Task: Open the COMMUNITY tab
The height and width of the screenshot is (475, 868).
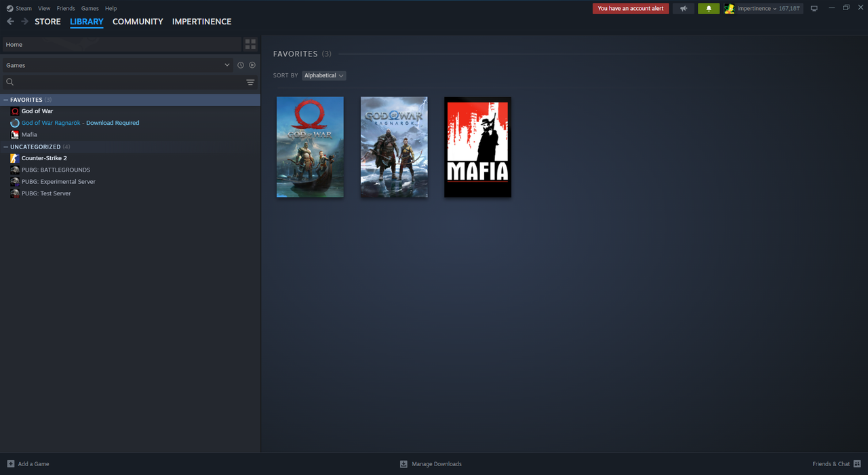Action: pyautogui.click(x=138, y=22)
